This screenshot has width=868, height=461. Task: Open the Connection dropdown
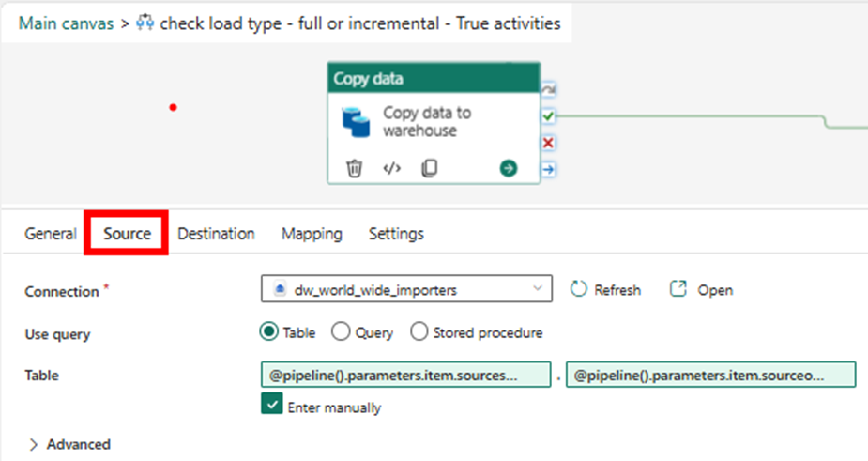point(406,290)
